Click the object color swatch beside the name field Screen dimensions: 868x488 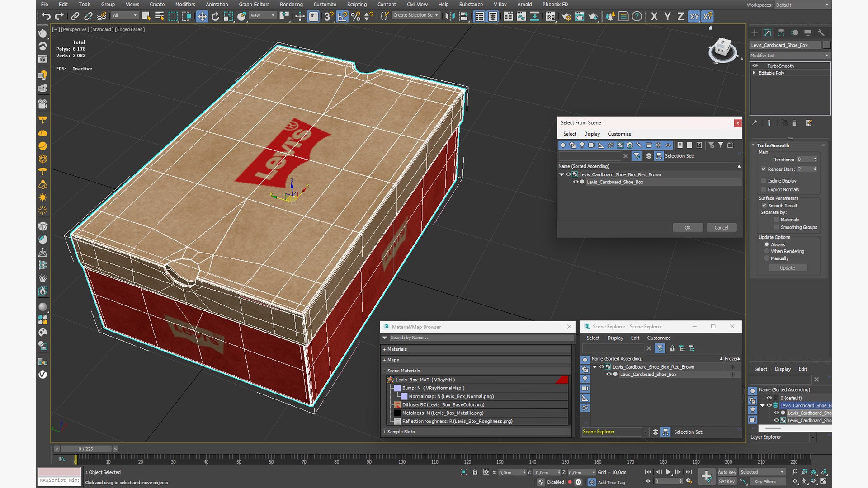[827, 45]
